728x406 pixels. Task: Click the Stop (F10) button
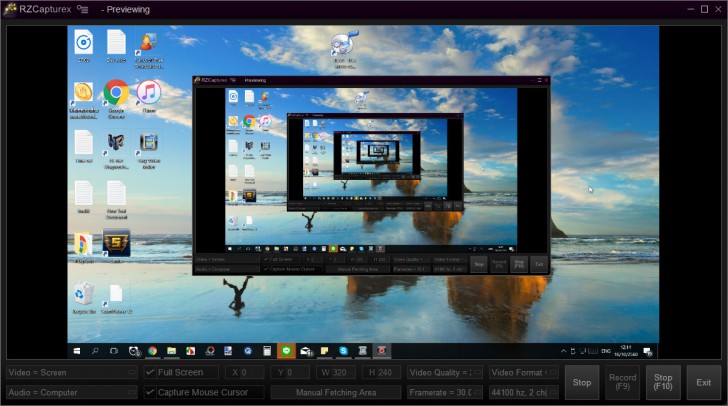(663, 382)
